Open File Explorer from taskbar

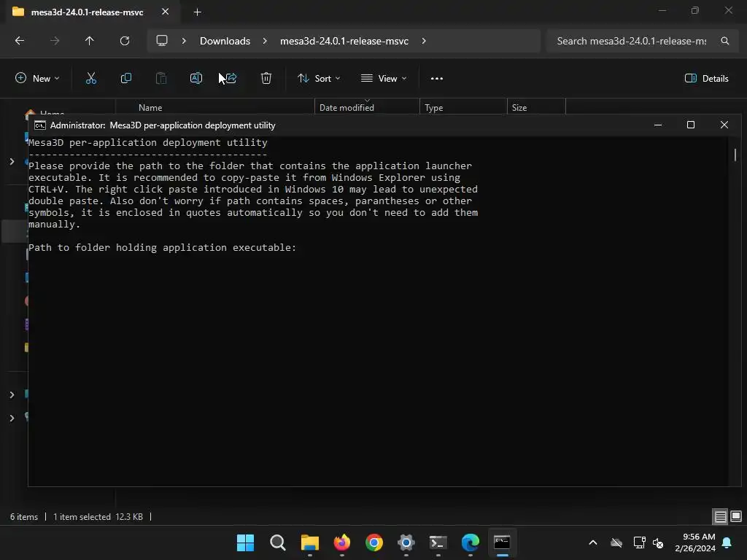pyautogui.click(x=309, y=542)
